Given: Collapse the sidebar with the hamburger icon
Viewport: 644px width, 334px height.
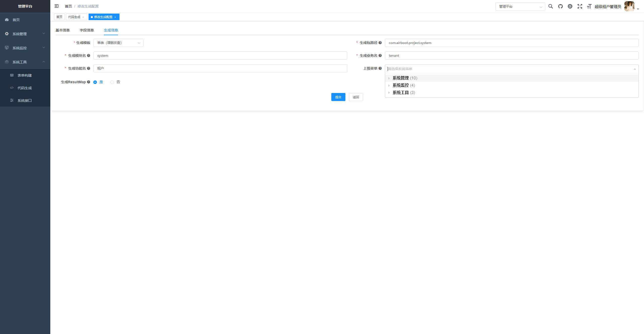Looking at the screenshot, I should tap(57, 6).
